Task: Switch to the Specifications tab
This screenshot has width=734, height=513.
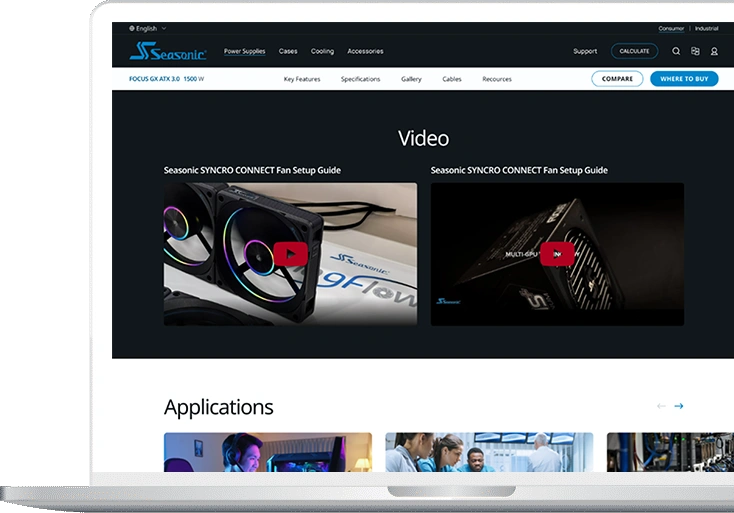Action: (360, 79)
